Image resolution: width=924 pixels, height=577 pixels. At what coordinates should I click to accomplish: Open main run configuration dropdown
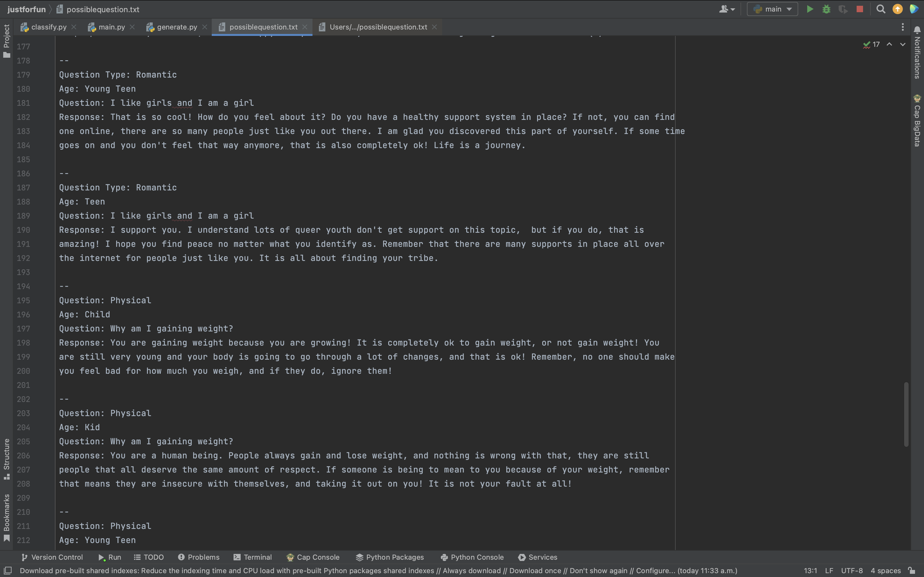[773, 9]
